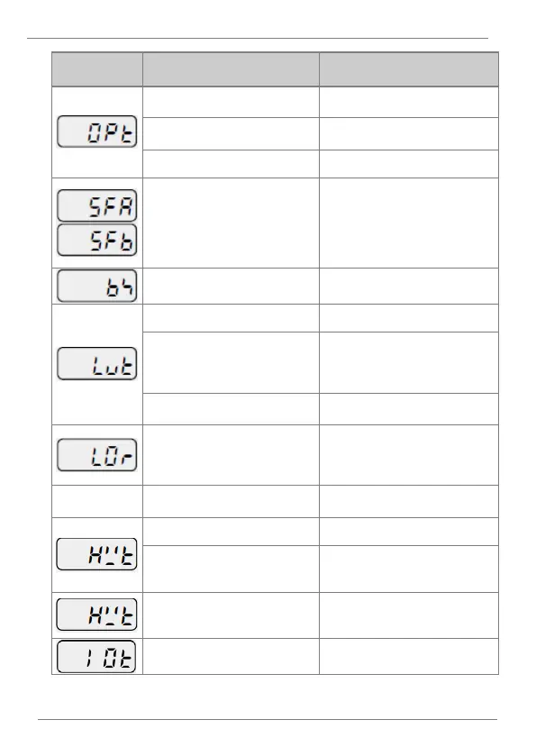Select the rightmost cell in the IOt row

[409, 656]
